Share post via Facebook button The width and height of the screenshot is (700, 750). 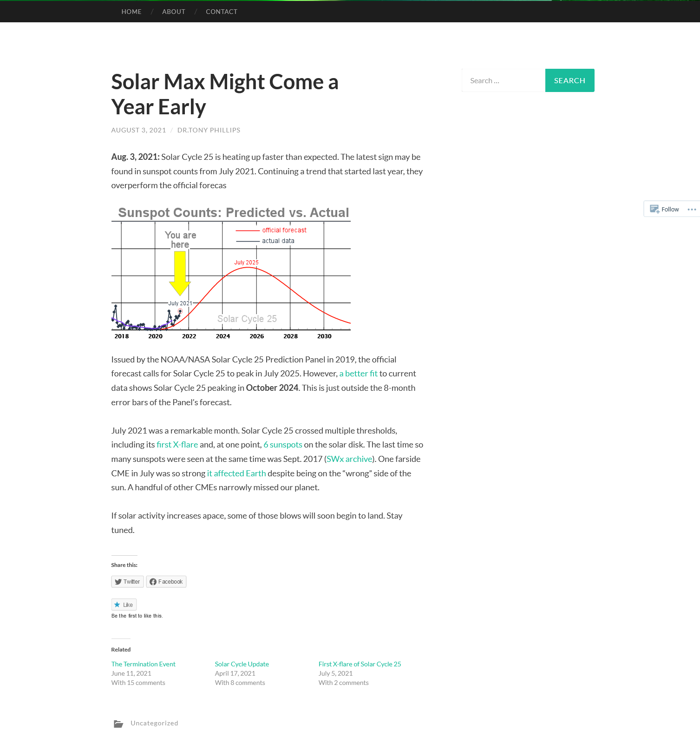pos(166,582)
